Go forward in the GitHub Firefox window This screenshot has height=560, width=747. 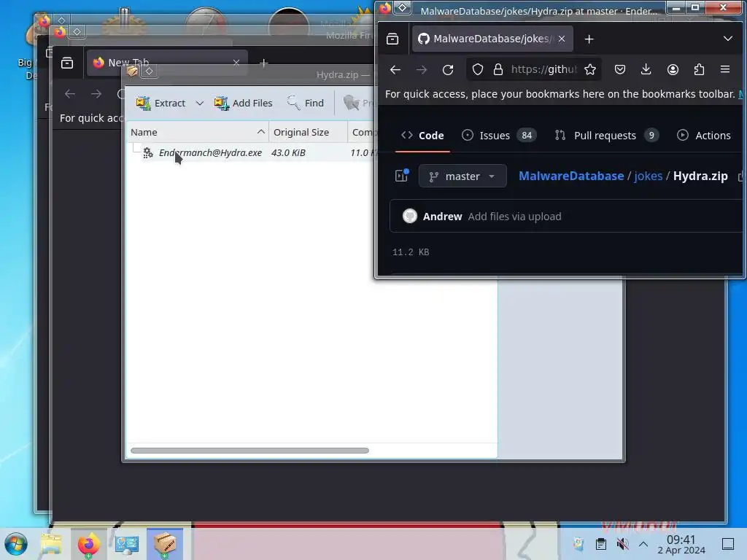(x=422, y=70)
